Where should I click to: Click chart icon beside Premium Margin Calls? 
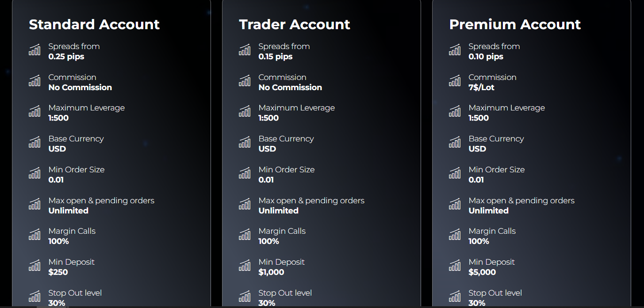(x=455, y=235)
